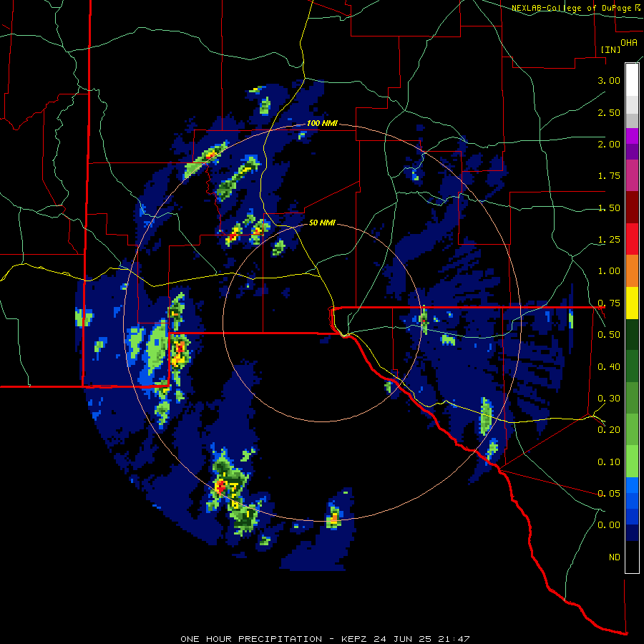Click the 2.00 legend value
644x644 pixels.
click(x=609, y=144)
